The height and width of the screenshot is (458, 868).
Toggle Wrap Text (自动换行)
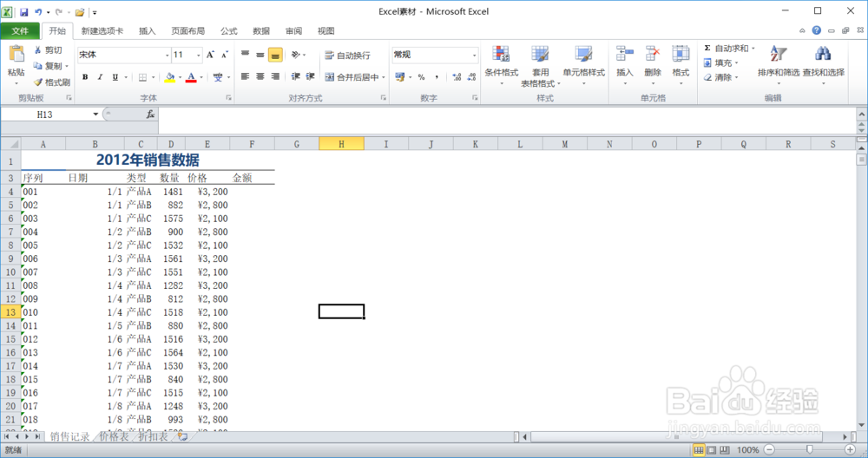348,56
